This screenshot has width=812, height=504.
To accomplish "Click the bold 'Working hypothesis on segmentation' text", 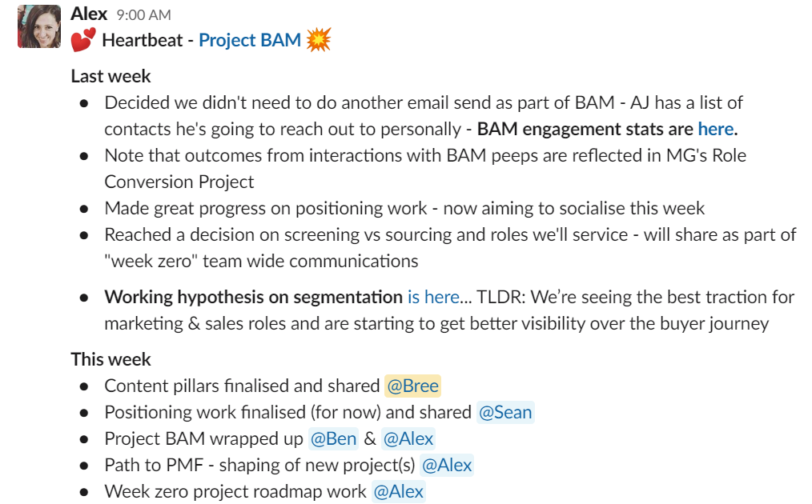I will (254, 297).
